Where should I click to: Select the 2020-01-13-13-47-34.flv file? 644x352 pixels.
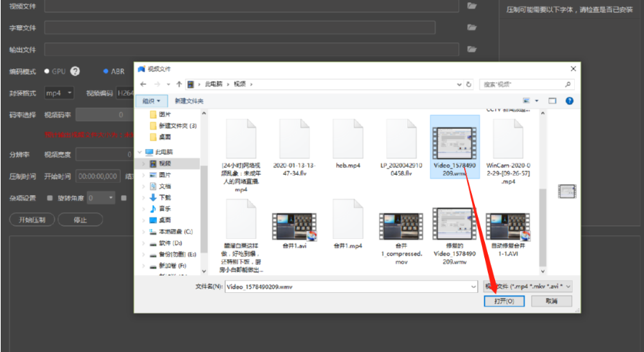point(294,148)
